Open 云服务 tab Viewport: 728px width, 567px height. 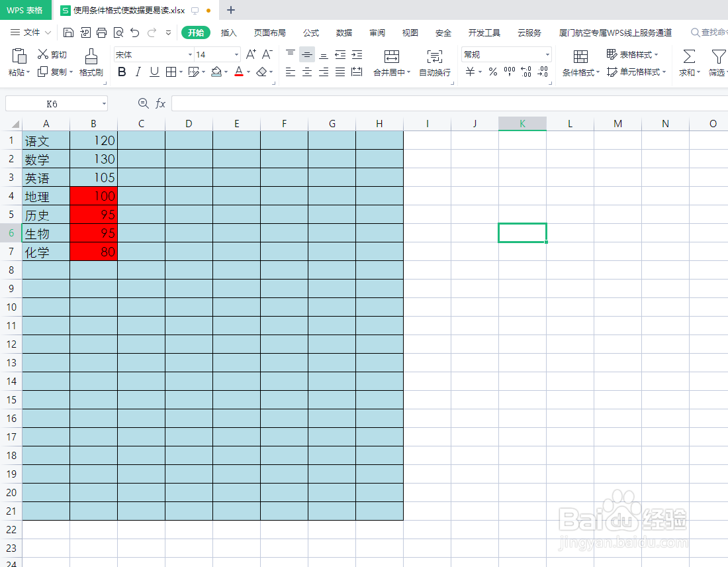529,32
